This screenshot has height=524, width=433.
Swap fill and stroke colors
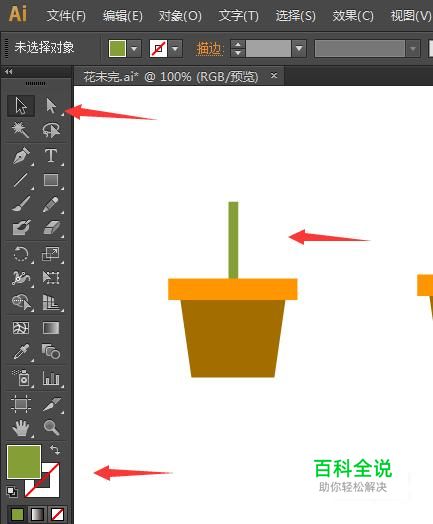coord(55,450)
